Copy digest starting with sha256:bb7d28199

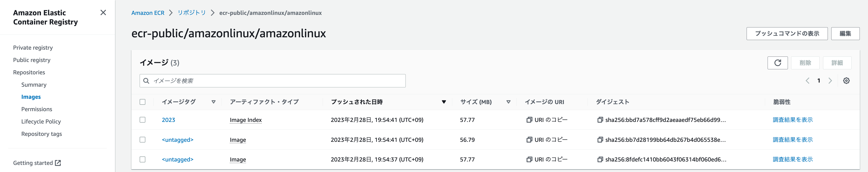tap(600, 140)
